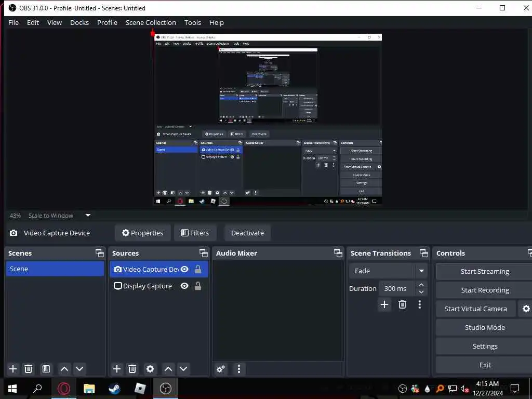
Task: Delete selected source with the trash icon
Action: (x=132, y=369)
